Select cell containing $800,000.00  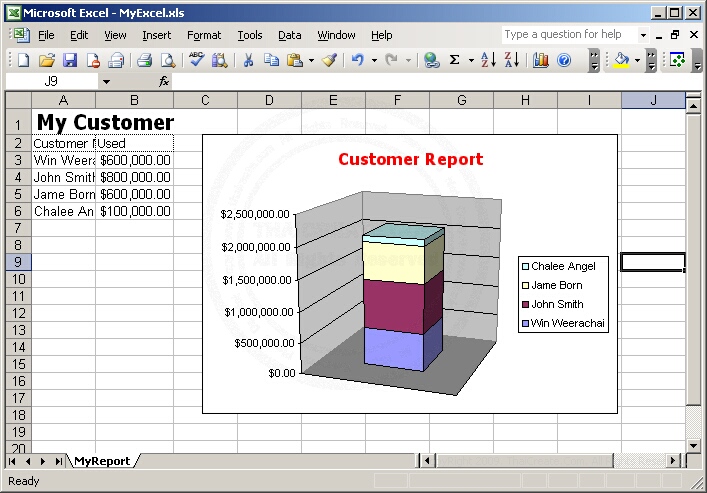[x=134, y=177]
